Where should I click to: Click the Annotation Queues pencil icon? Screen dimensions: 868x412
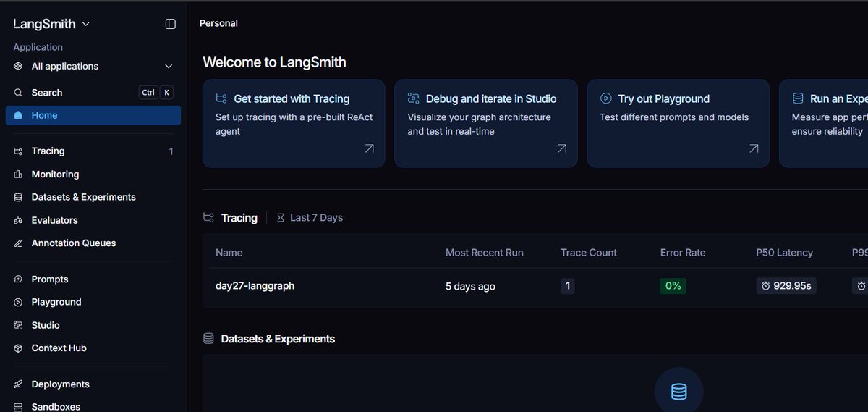(18, 243)
